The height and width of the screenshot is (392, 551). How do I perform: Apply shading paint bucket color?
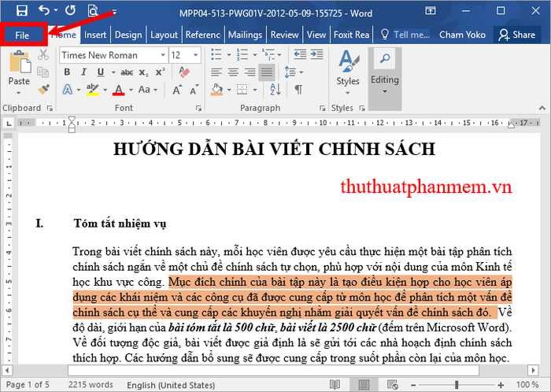[x=216, y=90]
